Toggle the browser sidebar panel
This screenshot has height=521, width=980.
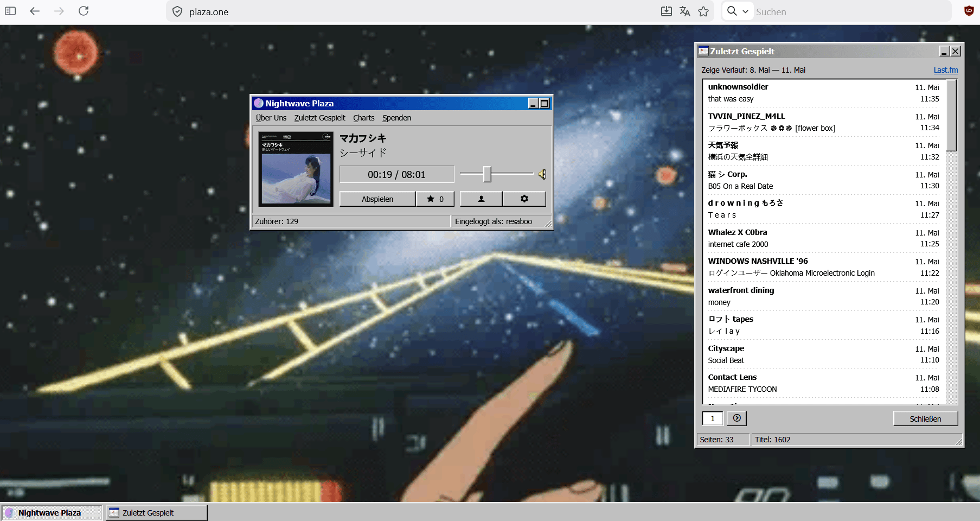[x=10, y=11]
